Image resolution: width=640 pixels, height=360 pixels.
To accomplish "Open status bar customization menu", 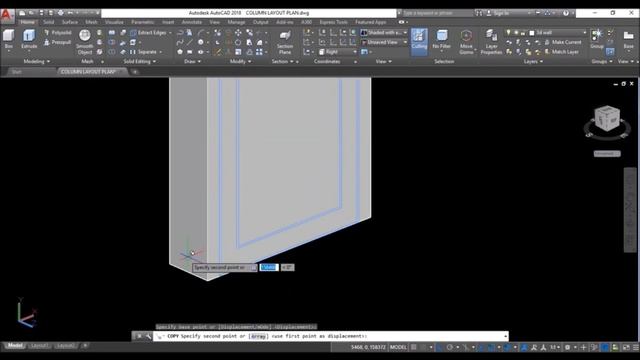I will tap(636, 347).
